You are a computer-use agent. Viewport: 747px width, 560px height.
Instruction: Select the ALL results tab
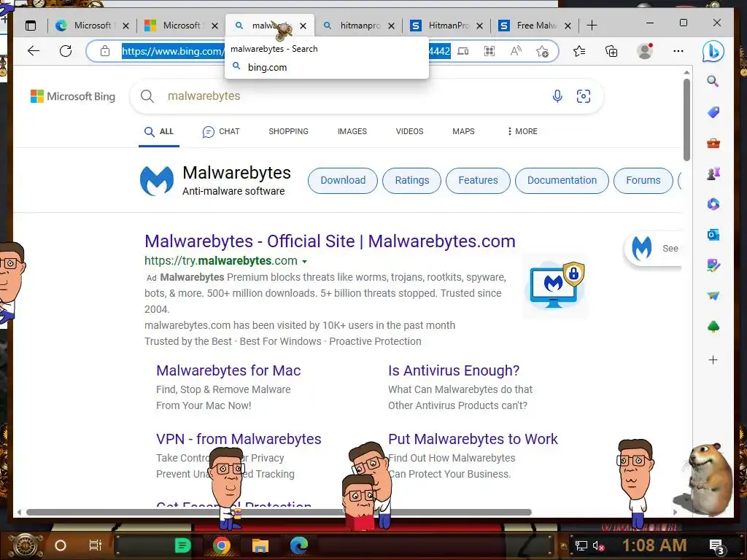(x=159, y=131)
